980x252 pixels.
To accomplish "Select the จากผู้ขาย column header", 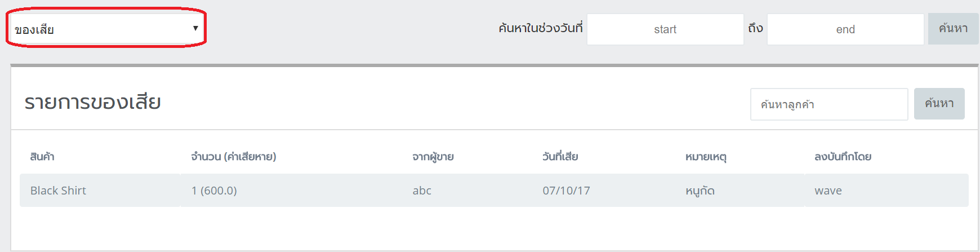I will (433, 157).
